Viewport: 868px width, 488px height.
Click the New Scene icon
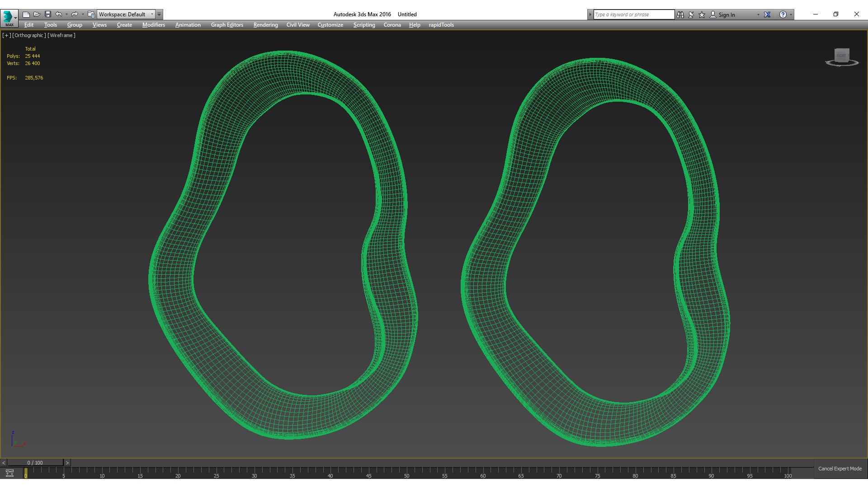point(26,14)
